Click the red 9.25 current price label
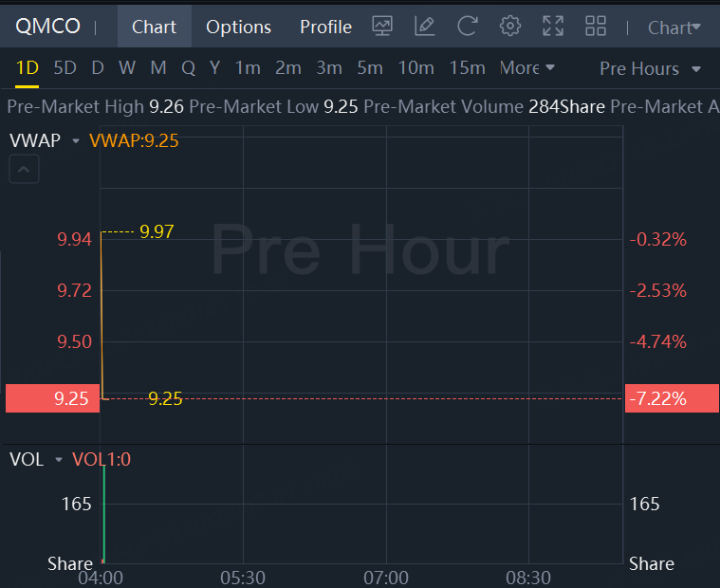Image resolution: width=720 pixels, height=588 pixels. tap(52, 398)
